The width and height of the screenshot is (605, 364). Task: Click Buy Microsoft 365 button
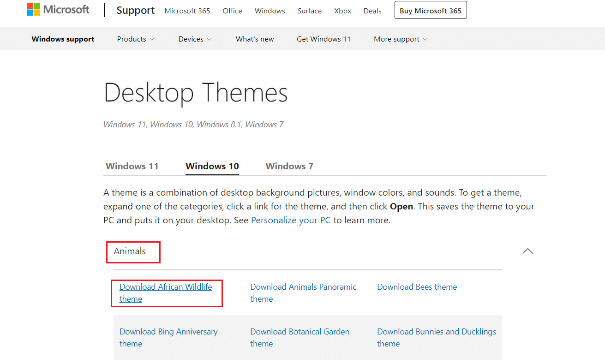430,10
